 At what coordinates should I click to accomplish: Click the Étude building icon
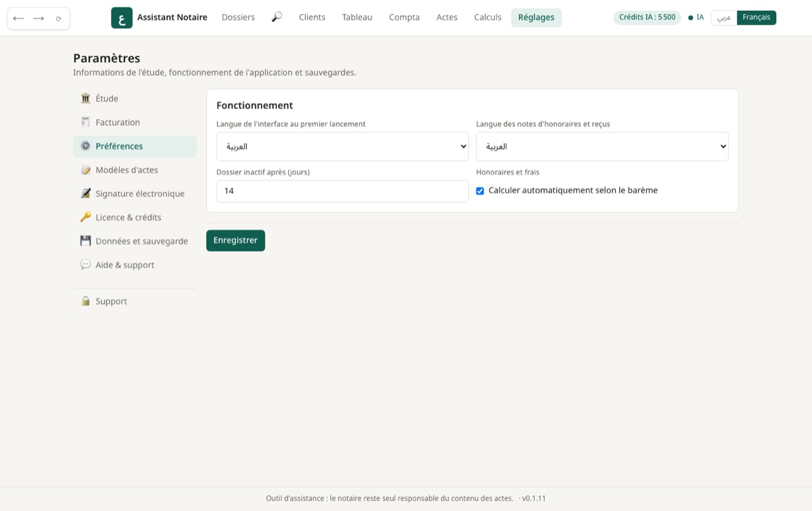pyautogui.click(x=85, y=98)
